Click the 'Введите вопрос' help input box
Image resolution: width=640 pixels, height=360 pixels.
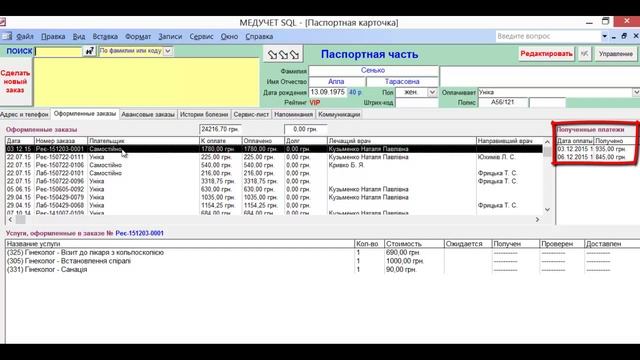coord(549,36)
